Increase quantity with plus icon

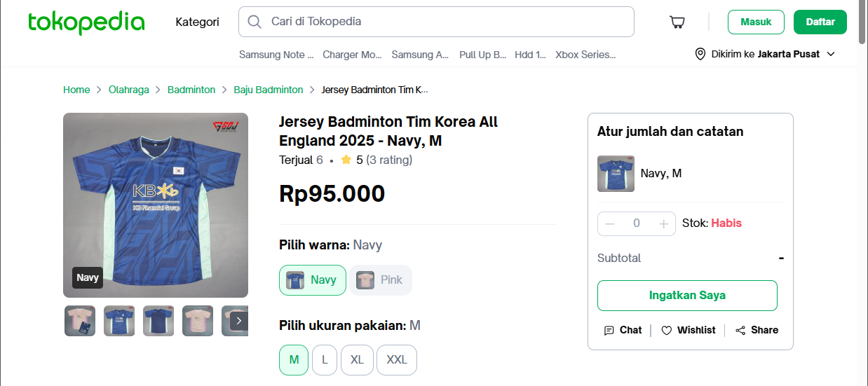coord(664,223)
